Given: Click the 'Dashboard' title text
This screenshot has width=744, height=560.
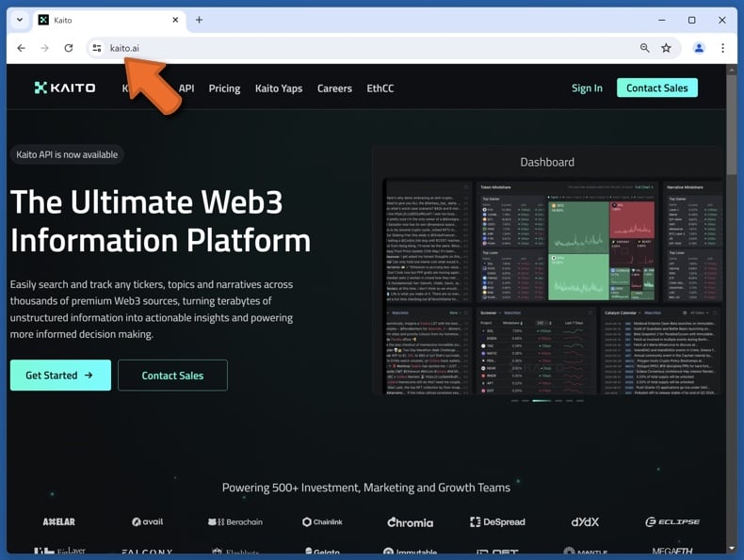Looking at the screenshot, I should coord(547,162).
